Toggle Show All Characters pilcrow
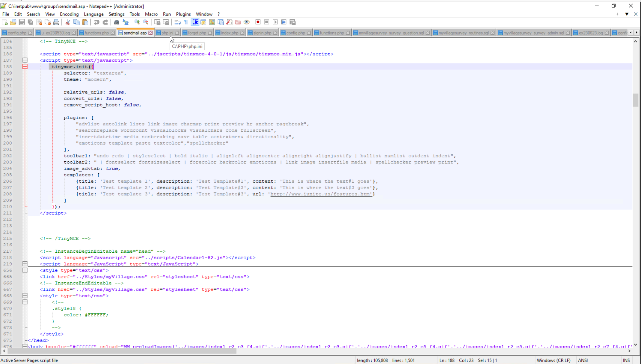This screenshot has height=364, width=641. [x=186, y=22]
